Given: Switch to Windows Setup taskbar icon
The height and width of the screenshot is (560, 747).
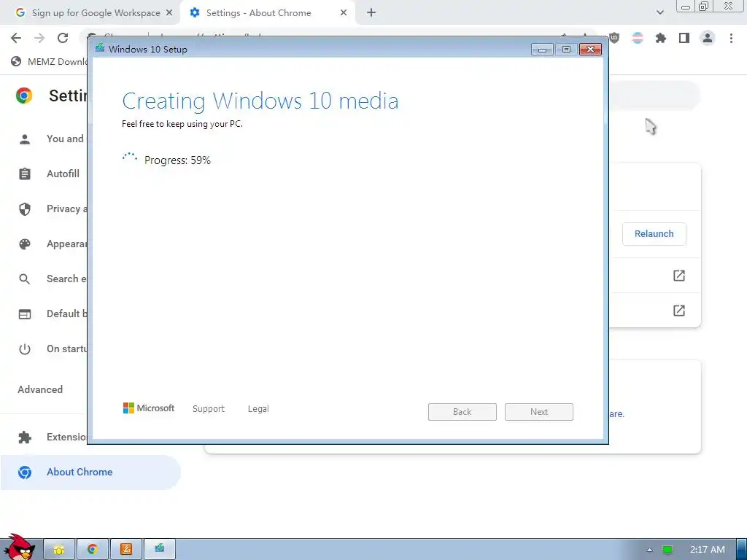Looking at the screenshot, I should [160, 550].
